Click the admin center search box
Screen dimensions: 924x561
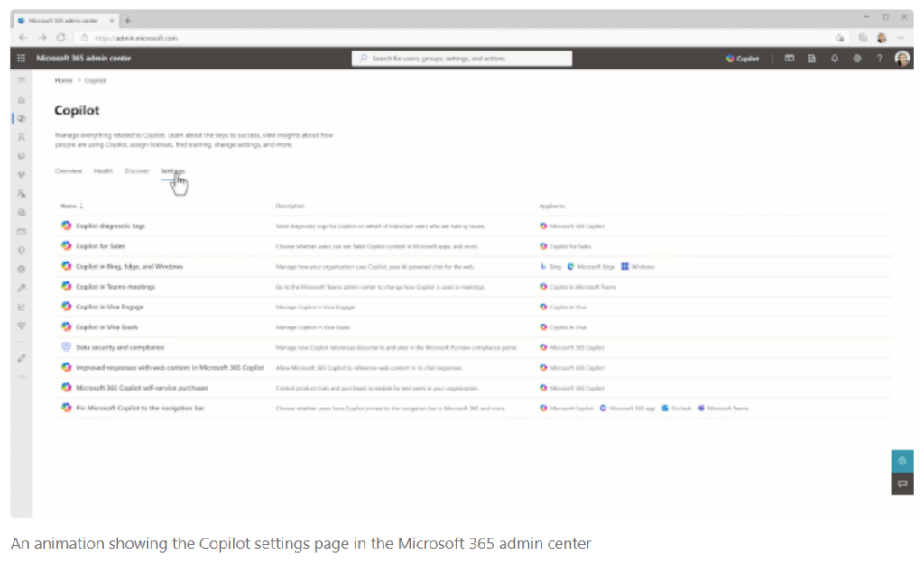tap(462, 59)
